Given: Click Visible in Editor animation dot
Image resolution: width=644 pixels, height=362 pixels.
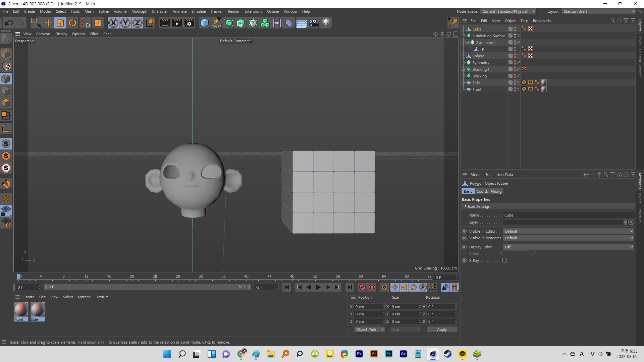Looking at the screenshot, I should tap(464, 231).
